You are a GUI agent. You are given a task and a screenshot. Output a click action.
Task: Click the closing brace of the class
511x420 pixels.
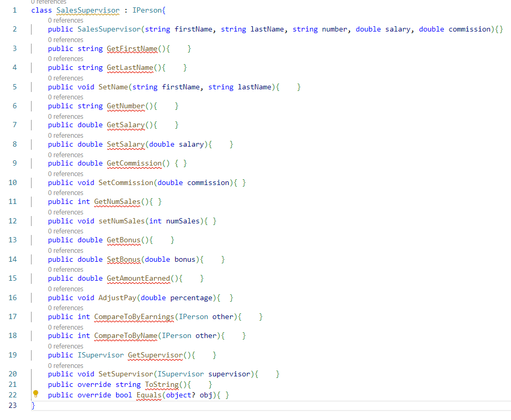[x=33, y=405]
